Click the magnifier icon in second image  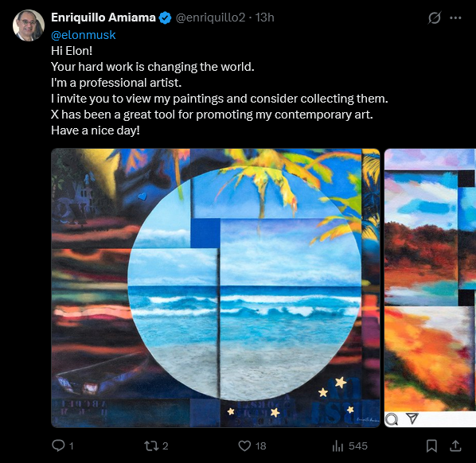pos(392,419)
